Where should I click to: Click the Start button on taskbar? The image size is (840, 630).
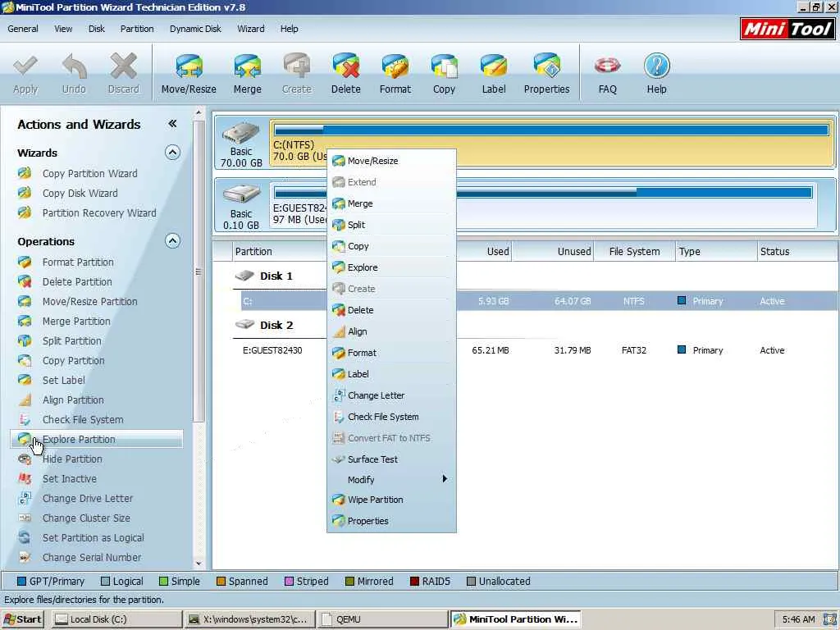click(x=22, y=619)
